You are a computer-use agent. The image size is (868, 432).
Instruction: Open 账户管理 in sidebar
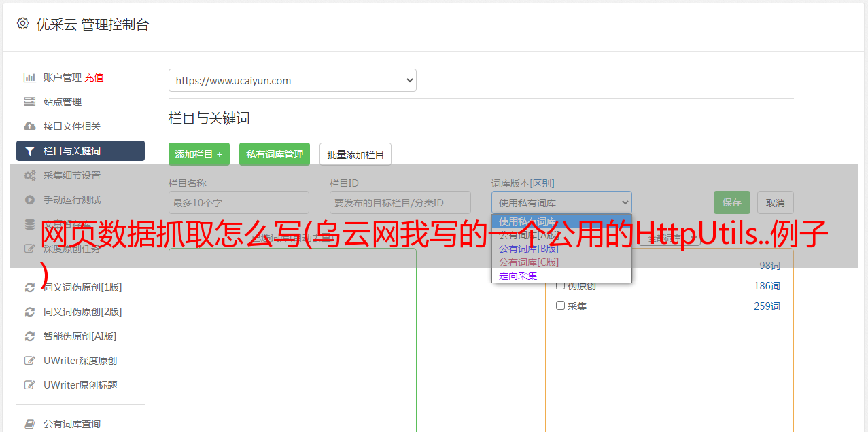coord(63,77)
